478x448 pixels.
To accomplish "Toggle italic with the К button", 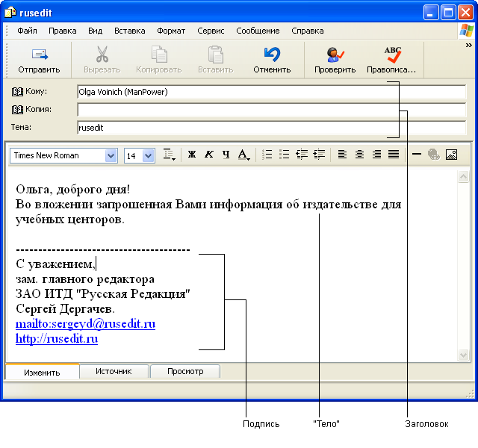I will pos(209,155).
